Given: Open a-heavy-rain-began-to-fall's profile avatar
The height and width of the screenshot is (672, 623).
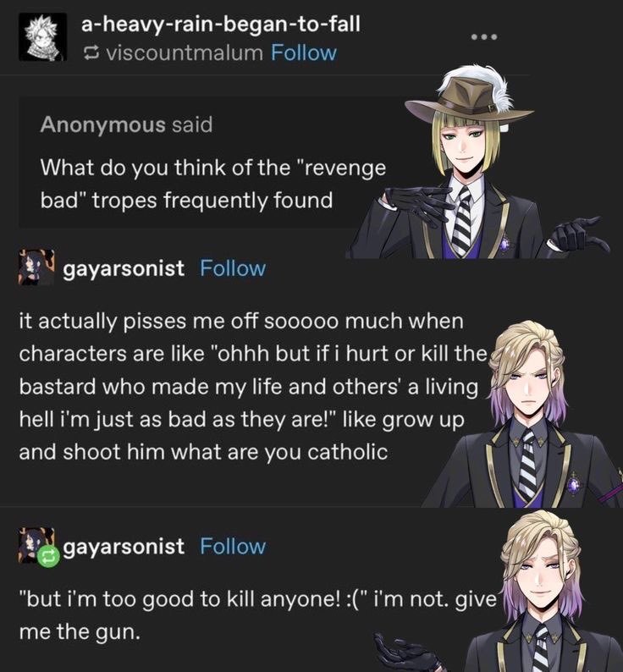Looking at the screenshot, I should tap(42, 37).
